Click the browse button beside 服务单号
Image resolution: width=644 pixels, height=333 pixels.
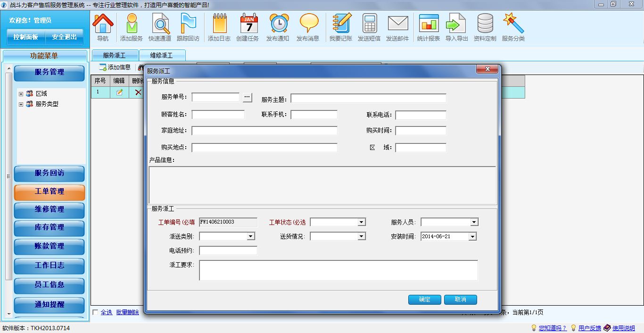248,98
